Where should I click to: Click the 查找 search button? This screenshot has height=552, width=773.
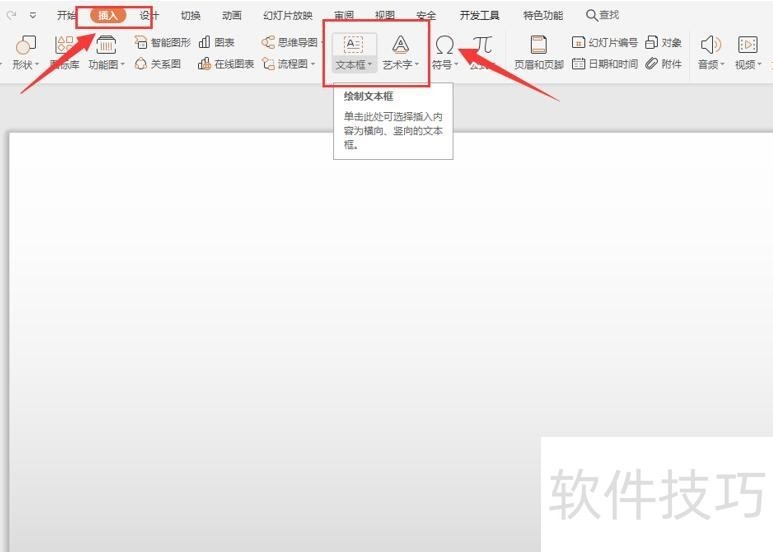pos(602,15)
